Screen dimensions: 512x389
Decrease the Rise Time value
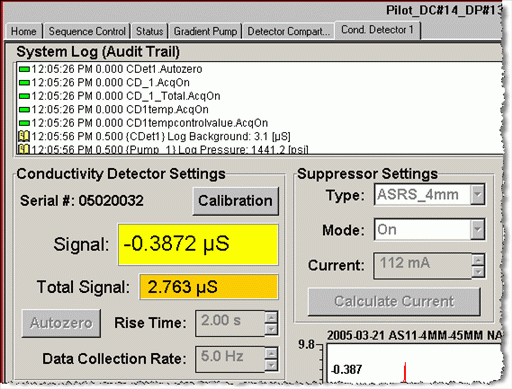point(271,329)
